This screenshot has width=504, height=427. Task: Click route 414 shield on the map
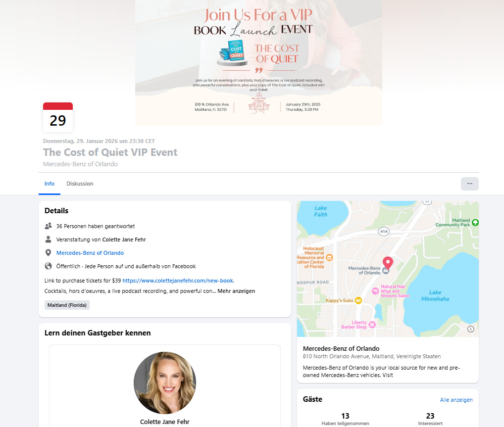[x=384, y=232]
